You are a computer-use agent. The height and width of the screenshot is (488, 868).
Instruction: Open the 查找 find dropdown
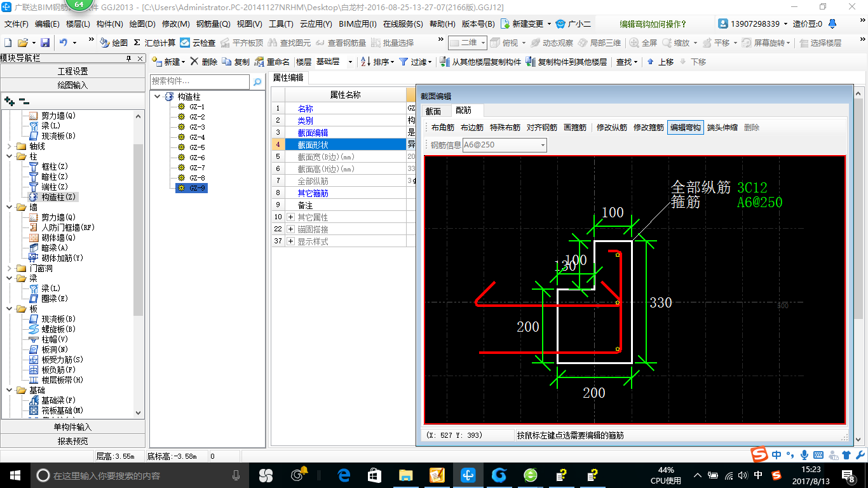tap(627, 62)
